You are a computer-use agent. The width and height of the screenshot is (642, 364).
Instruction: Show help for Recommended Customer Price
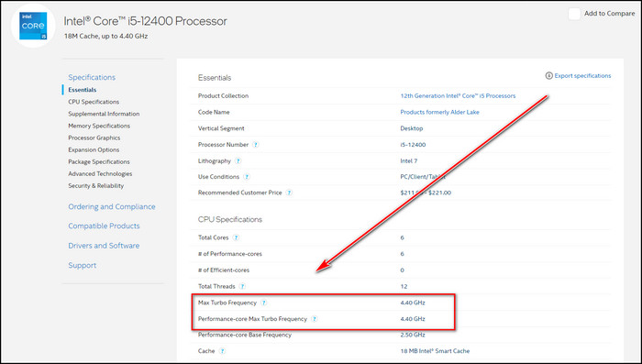point(289,193)
